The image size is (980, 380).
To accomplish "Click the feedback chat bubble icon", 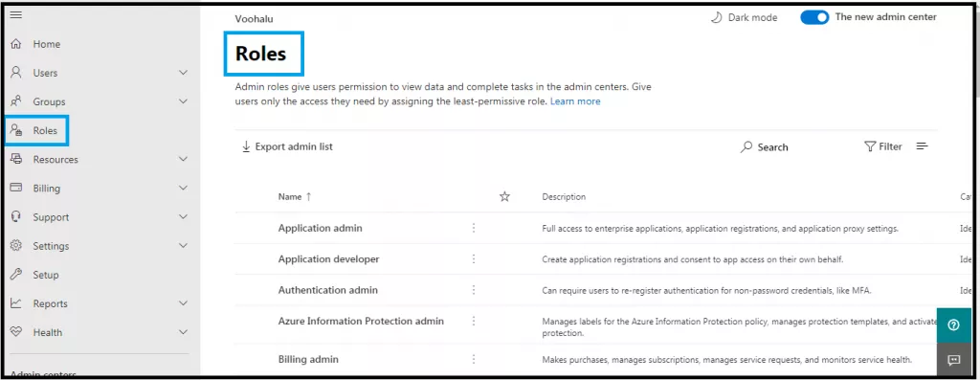I will pyautogui.click(x=953, y=359).
